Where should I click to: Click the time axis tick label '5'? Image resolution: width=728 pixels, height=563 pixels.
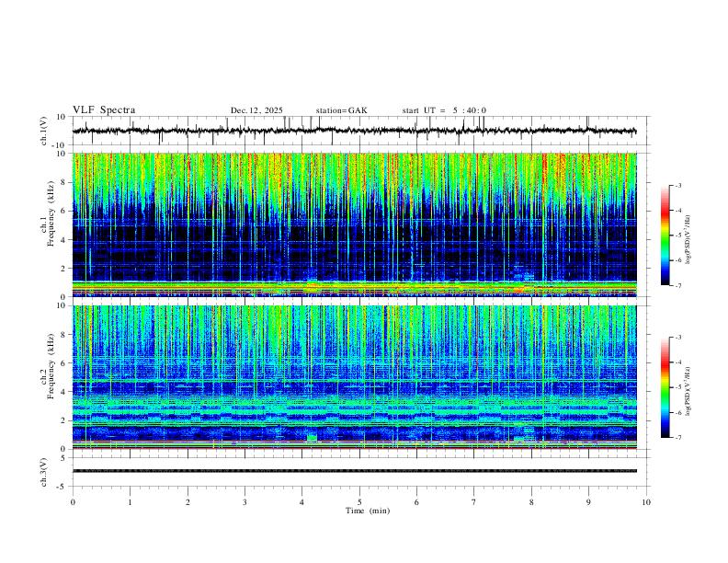(359, 502)
